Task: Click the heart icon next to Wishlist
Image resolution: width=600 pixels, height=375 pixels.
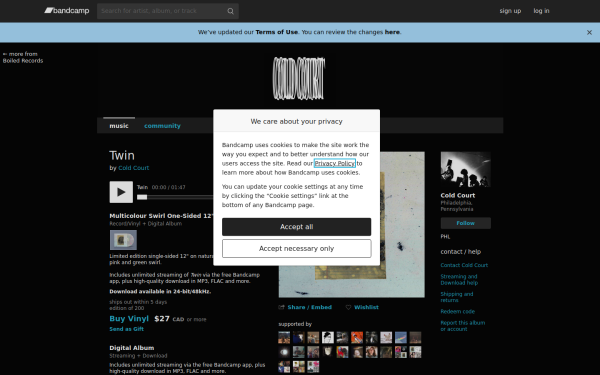Action: click(x=348, y=307)
